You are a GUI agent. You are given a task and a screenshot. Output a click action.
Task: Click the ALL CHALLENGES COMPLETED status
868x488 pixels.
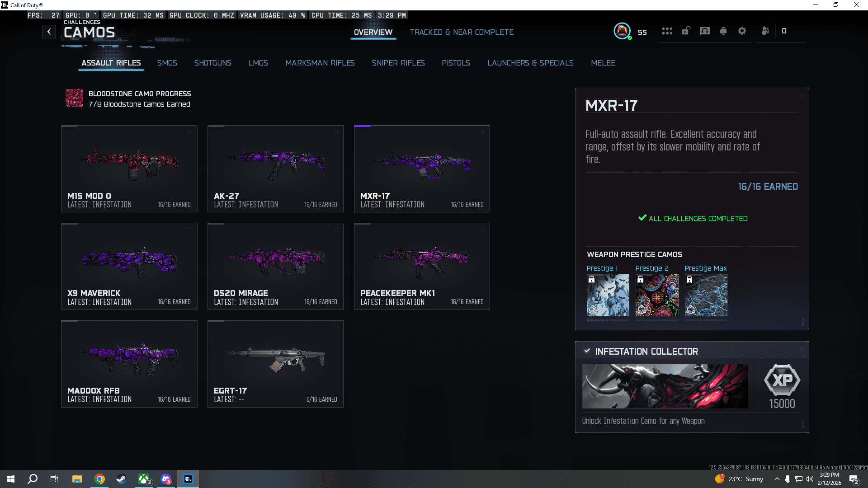(693, 218)
